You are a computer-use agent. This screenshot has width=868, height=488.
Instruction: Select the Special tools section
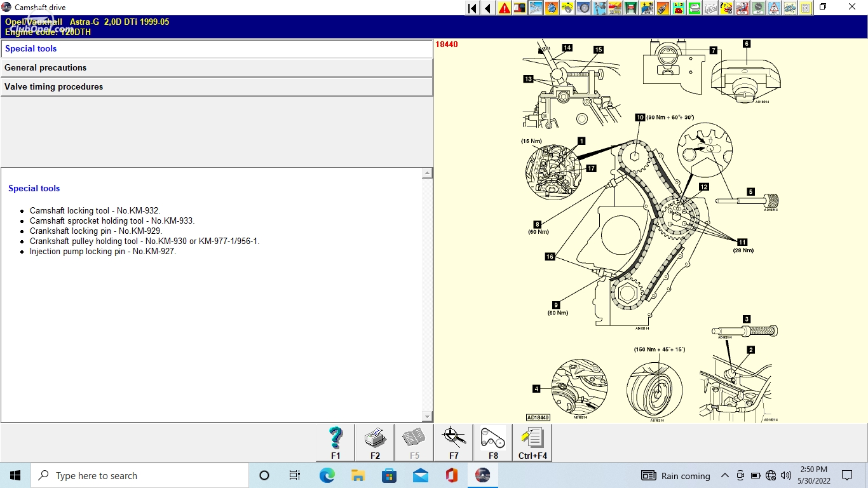click(217, 49)
